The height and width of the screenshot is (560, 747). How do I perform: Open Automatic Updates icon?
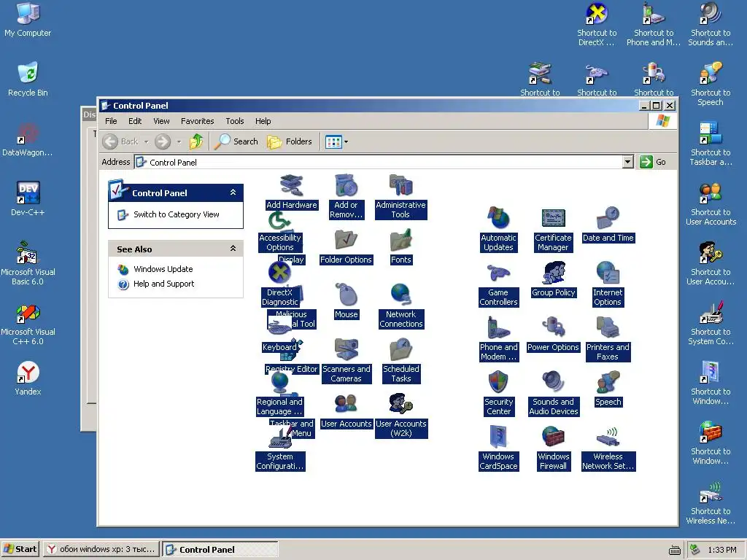[498, 219]
